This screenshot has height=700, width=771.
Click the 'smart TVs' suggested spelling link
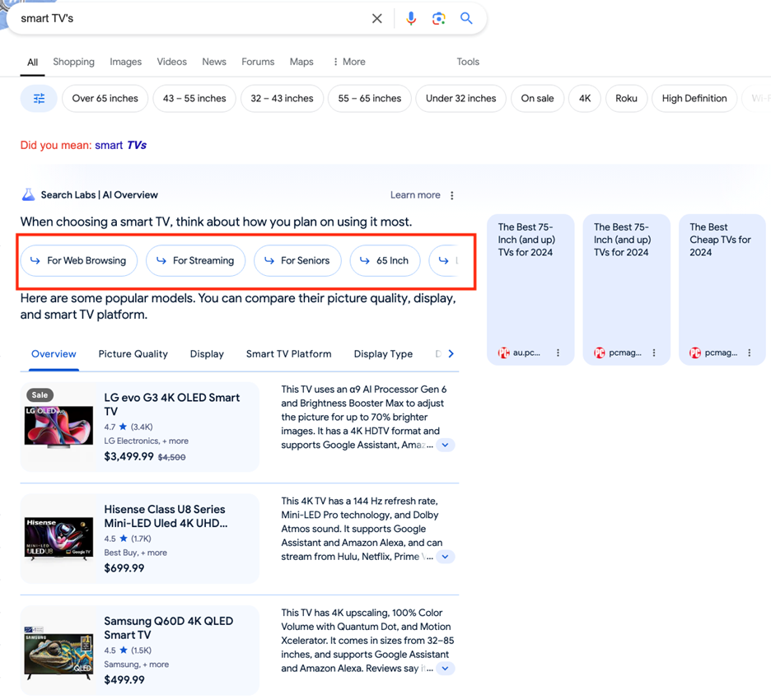120,145
